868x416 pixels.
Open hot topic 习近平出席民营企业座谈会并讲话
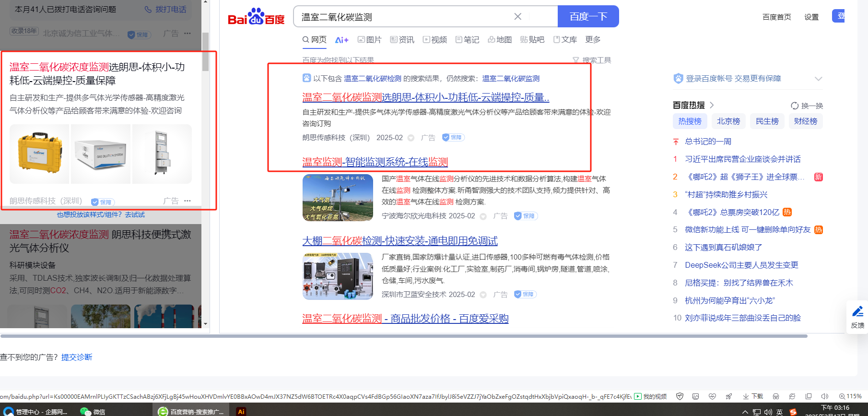tap(743, 159)
